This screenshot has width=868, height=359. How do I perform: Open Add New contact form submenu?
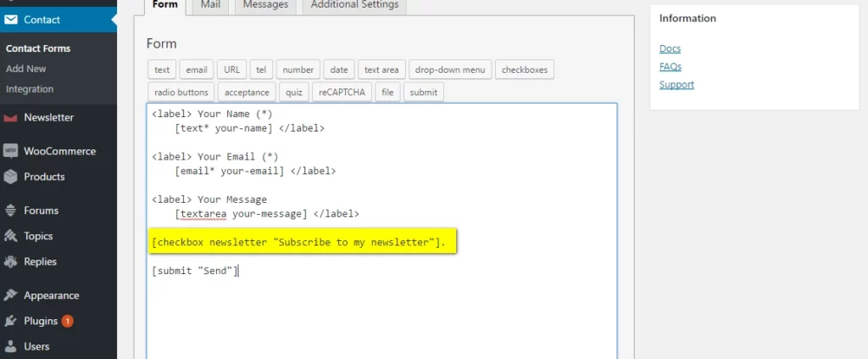click(26, 69)
